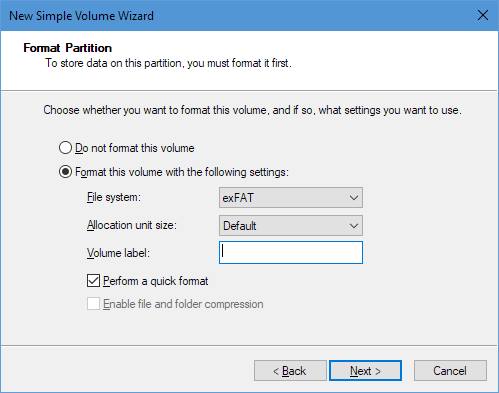
Task: Open the File system combo box showing exFAT
Action: pos(291,198)
